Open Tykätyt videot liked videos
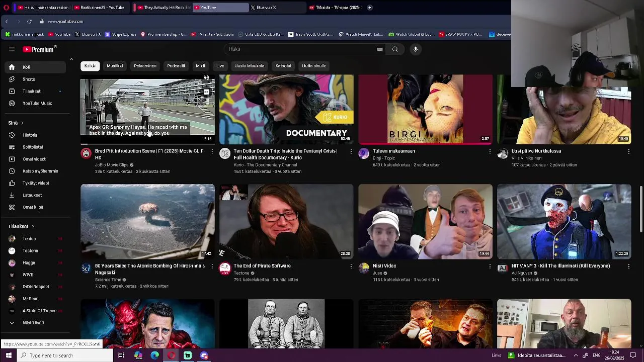The image size is (644, 362). click(x=35, y=184)
